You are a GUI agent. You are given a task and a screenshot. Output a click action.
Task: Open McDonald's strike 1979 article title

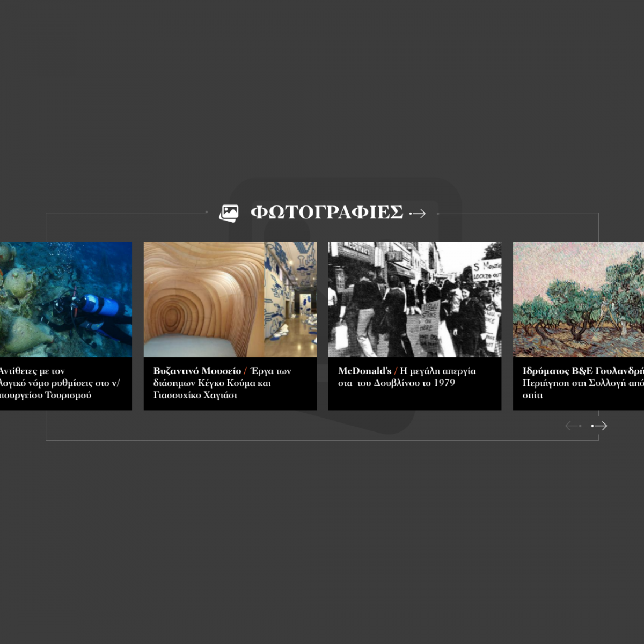click(x=407, y=377)
